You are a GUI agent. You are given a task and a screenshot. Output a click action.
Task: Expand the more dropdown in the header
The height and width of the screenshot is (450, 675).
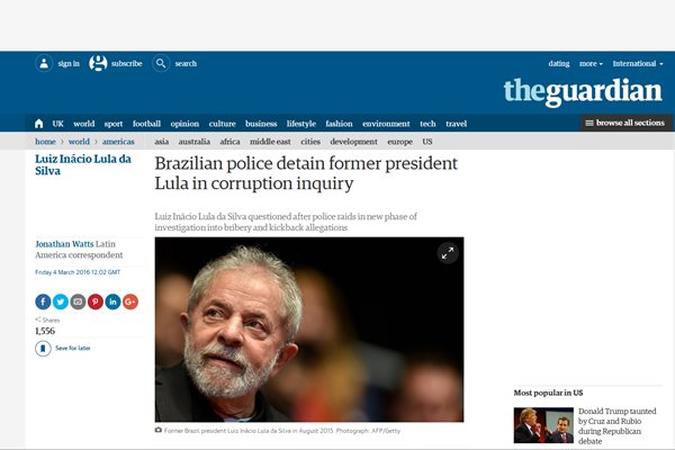point(591,64)
